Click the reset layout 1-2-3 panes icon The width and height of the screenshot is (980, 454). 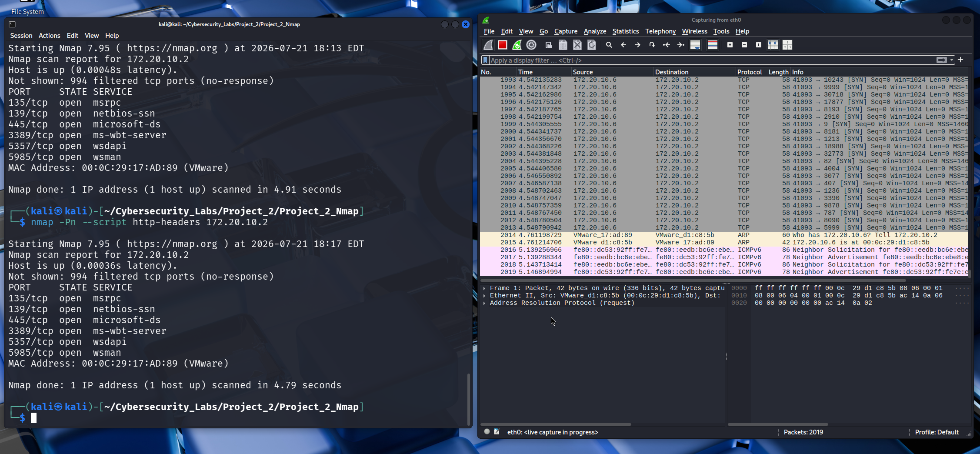point(787,45)
